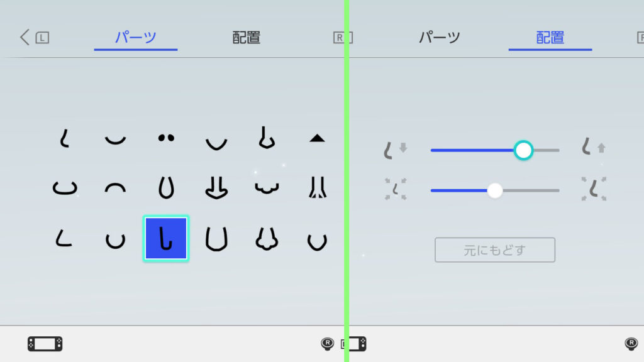Click the nose vertical position slider handle
This screenshot has height=362, width=644.
[523, 150]
